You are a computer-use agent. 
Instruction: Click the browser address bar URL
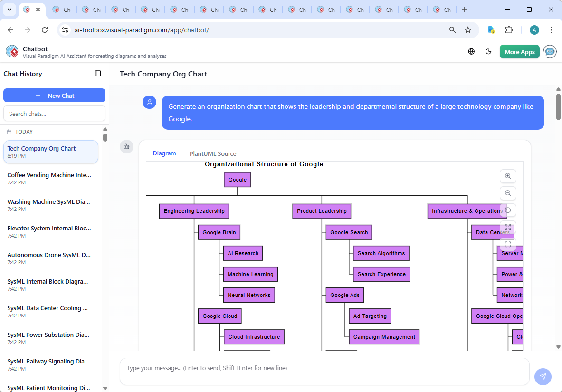click(142, 30)
